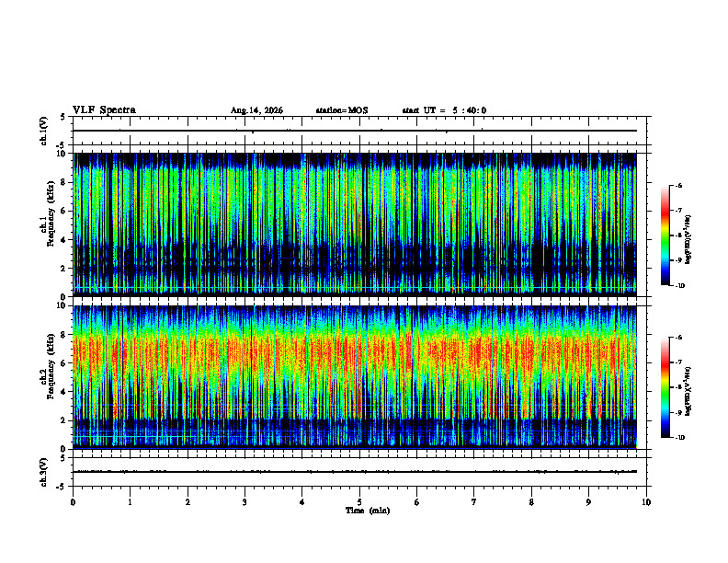Click the "station=MOS" header label
The height and width of the screenshot is (563, 728).
point(342,110)
